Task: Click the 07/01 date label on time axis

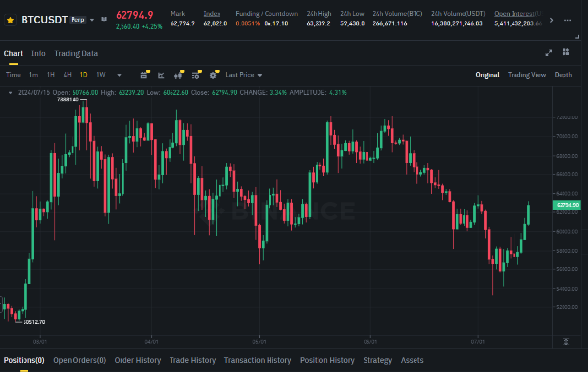Action: 478,342
